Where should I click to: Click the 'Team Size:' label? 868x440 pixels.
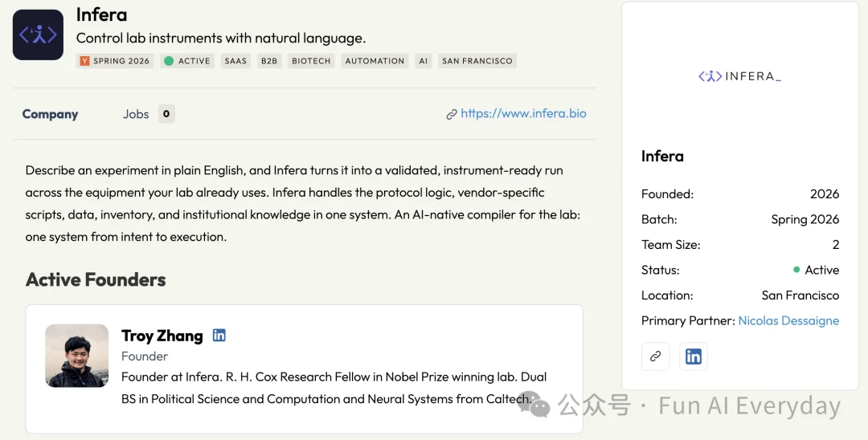tap(670, 245)
